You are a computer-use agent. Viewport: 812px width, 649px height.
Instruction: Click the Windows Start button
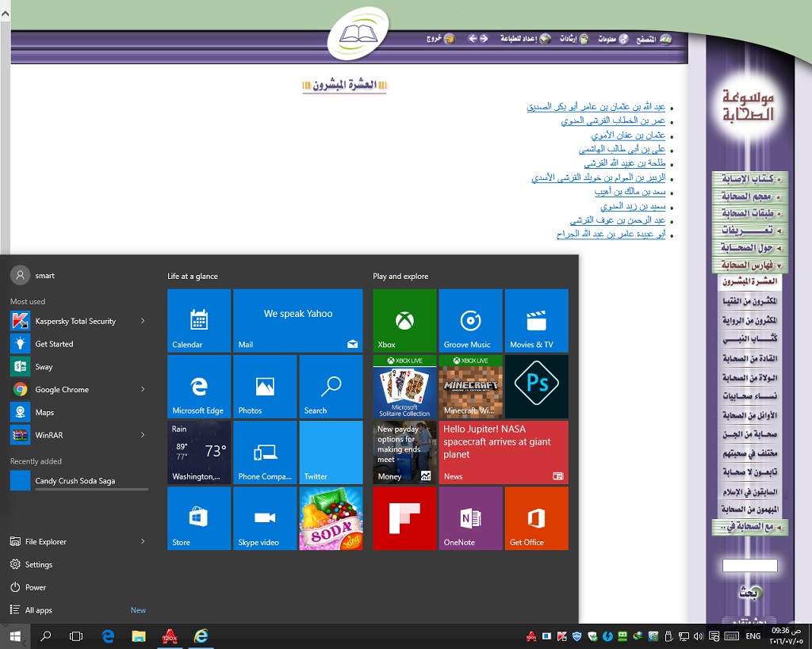click(15, 636)
